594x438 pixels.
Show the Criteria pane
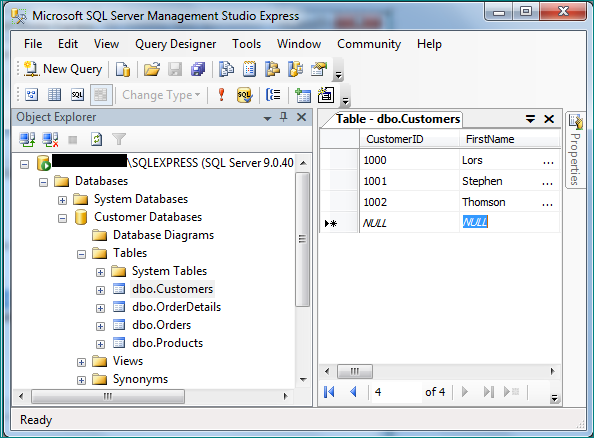[55, 95]
